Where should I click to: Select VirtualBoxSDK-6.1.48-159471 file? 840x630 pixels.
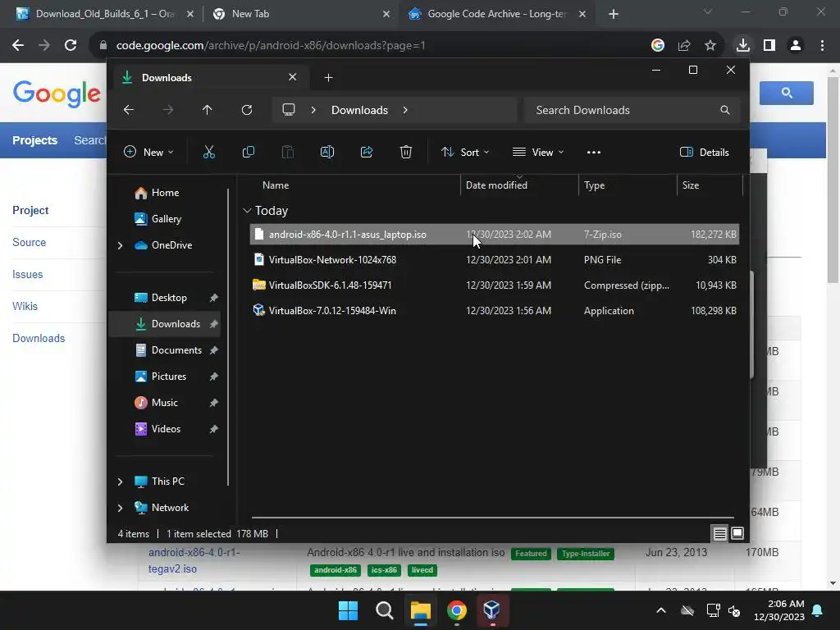pos(495,285)
